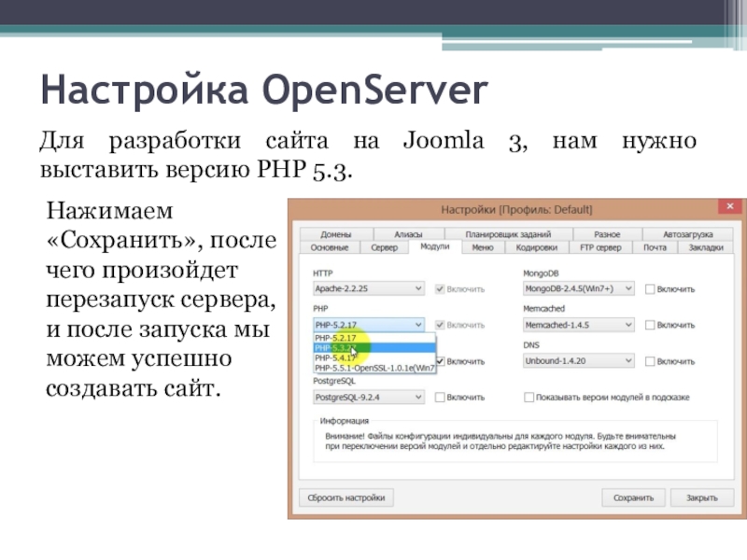Choose PHP-5.4.17 in the open list

pos(374,357)
